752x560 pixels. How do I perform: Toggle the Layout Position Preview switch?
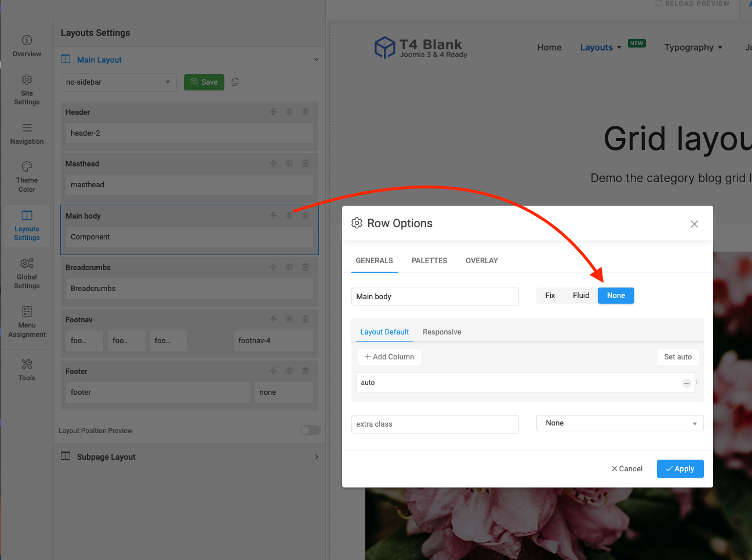310,430
